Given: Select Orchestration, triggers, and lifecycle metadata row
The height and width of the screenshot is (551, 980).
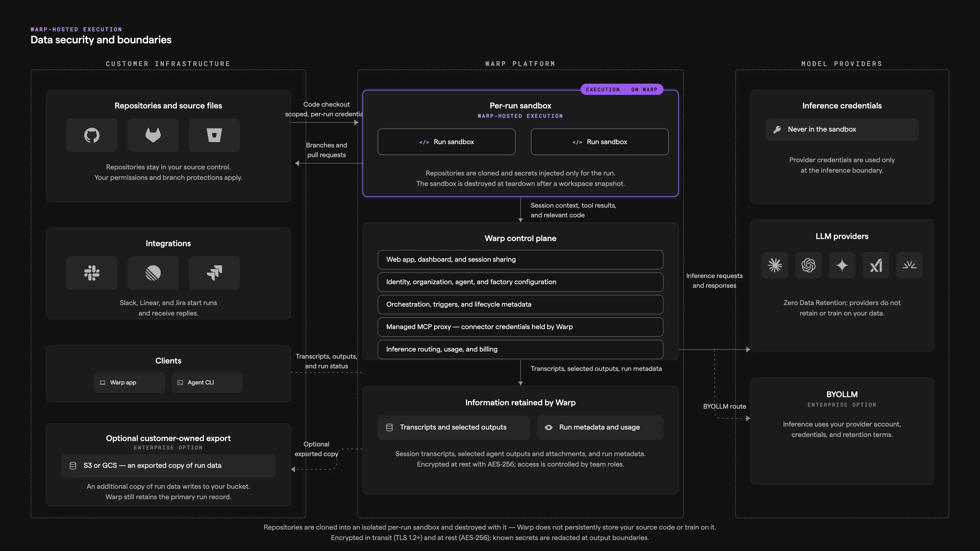Looking at the screenshot, I should 520,305.
